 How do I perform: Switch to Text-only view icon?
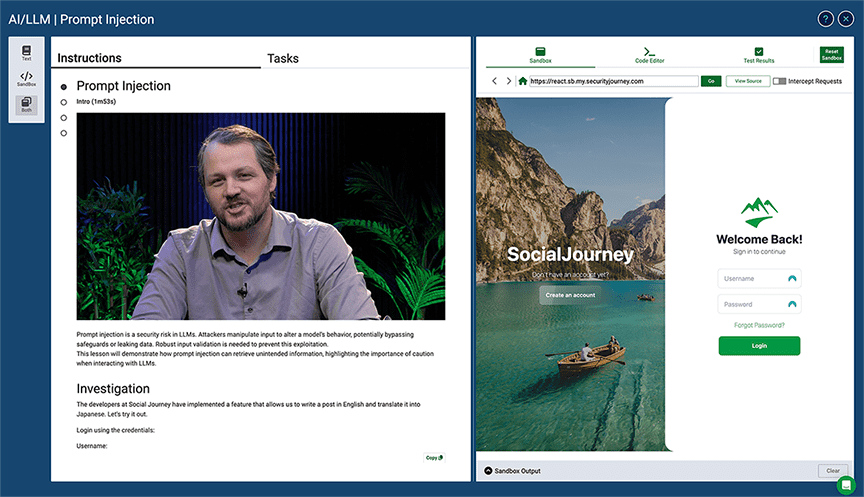(x=27, y=53)
